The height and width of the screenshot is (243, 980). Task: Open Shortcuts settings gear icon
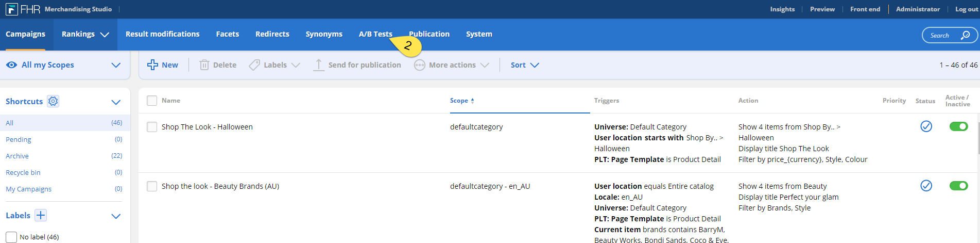(53, 101)
